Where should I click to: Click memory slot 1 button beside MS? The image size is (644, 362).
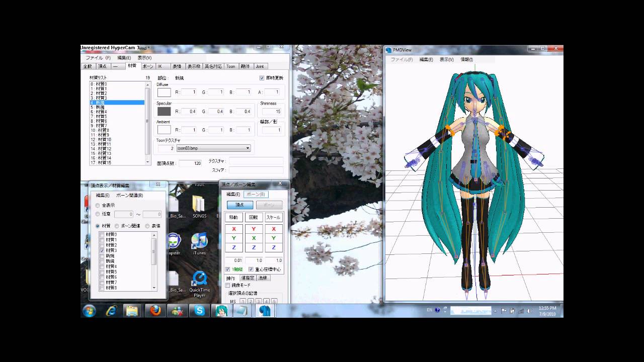(x=243, y=302)
